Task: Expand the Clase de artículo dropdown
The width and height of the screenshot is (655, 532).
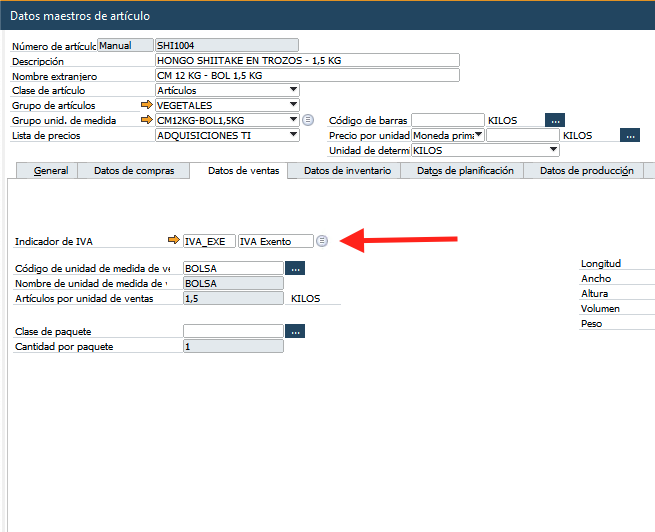Action: click(293, 90)
